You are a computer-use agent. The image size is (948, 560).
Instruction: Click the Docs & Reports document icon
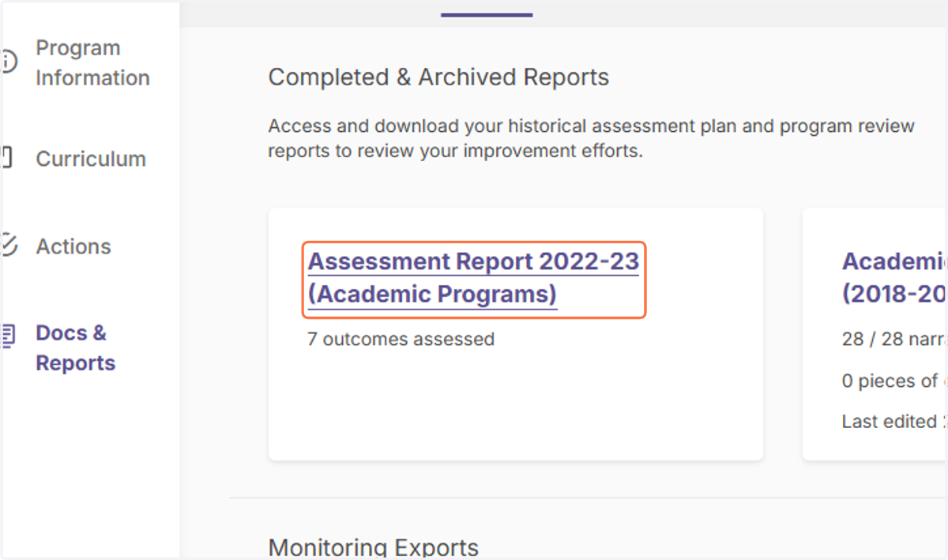click(8, 336)
